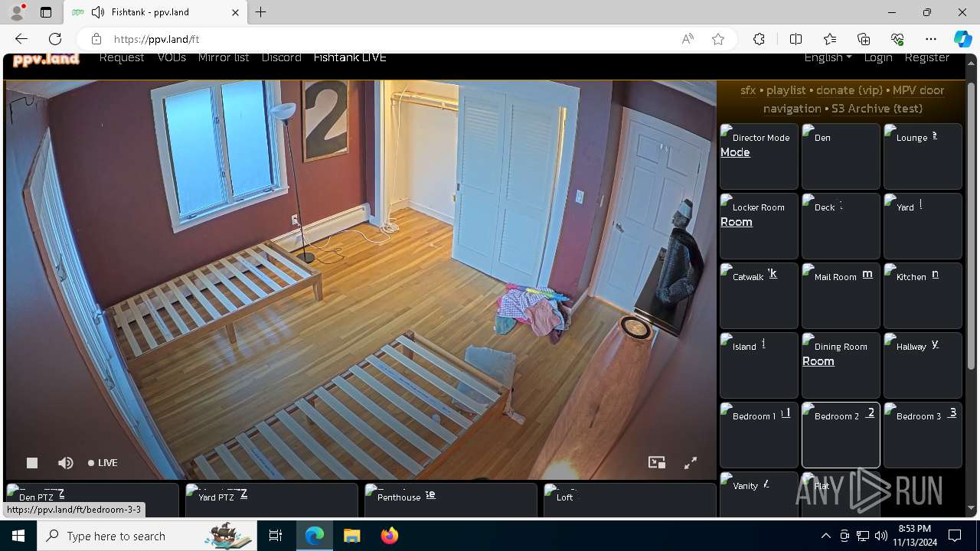This screenshot has height=551, width=980.
Task: Switch to the Vanity camera
Action: [x=759, y=494]
